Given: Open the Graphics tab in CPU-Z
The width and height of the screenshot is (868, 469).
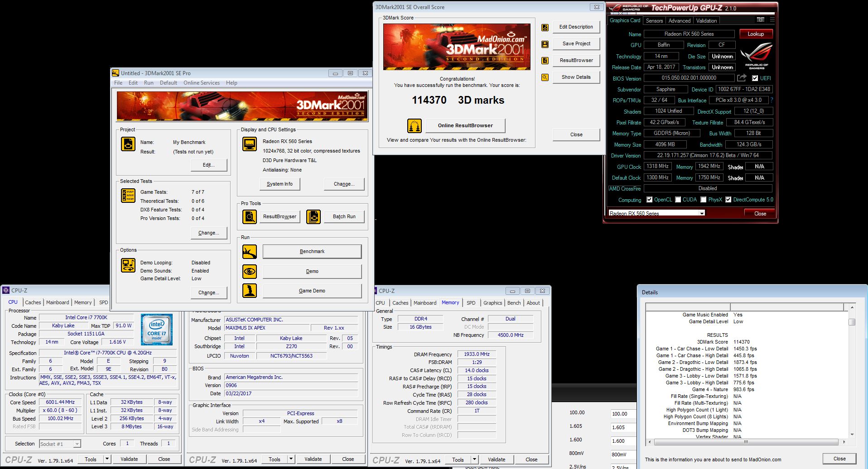Looking at the screenshot, I should click(492, 303).
